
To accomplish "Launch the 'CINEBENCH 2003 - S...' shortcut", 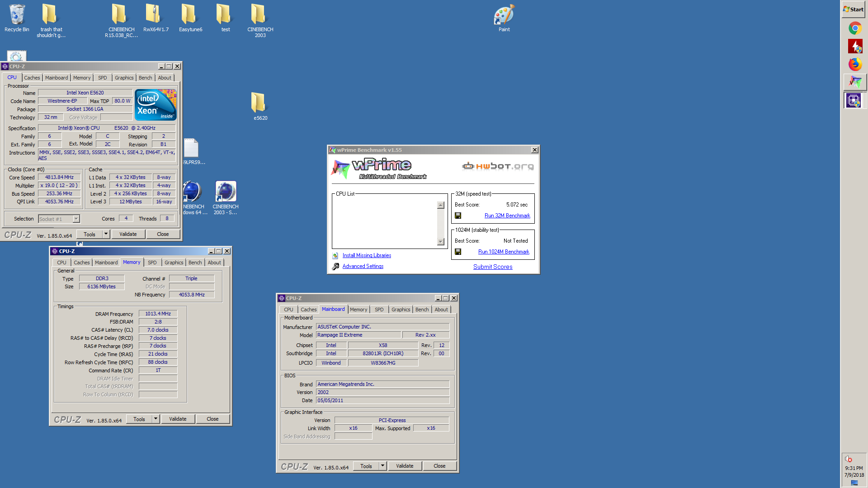I will click(x=225, y=197).
